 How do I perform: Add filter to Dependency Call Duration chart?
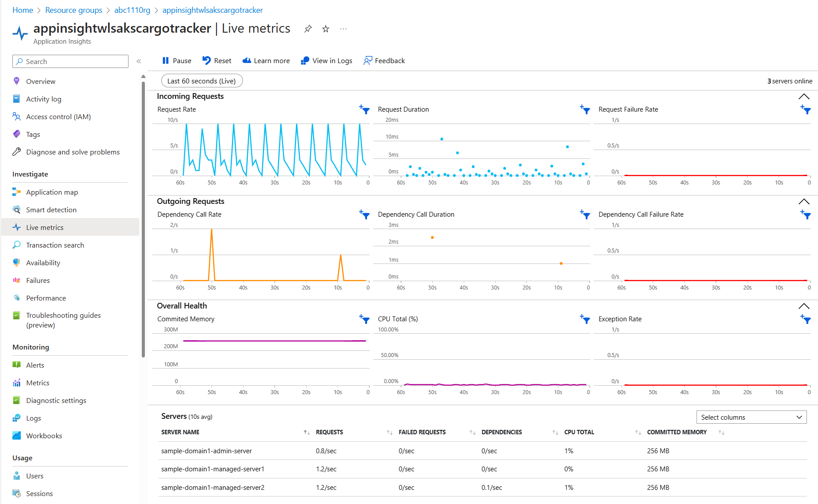(x=585, y=214)
